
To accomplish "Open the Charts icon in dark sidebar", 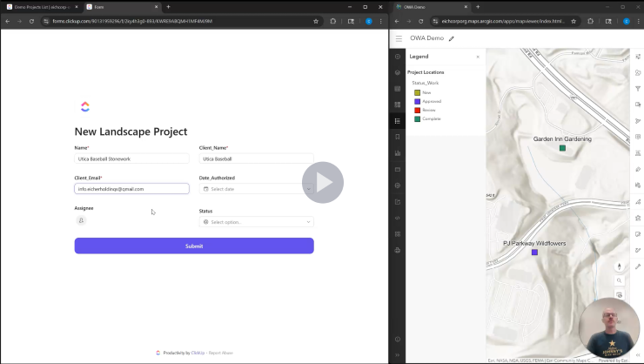I will click(x=397, y=153).
